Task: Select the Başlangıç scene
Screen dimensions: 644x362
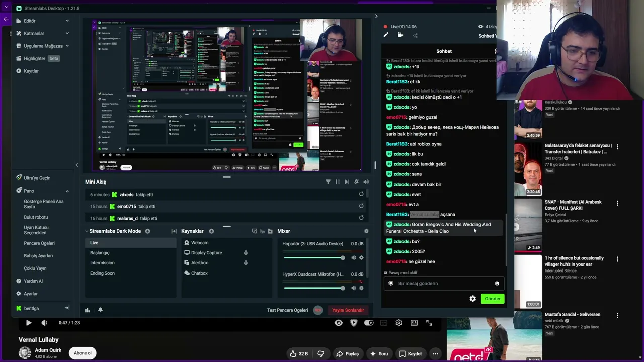Action: point(131,253)
